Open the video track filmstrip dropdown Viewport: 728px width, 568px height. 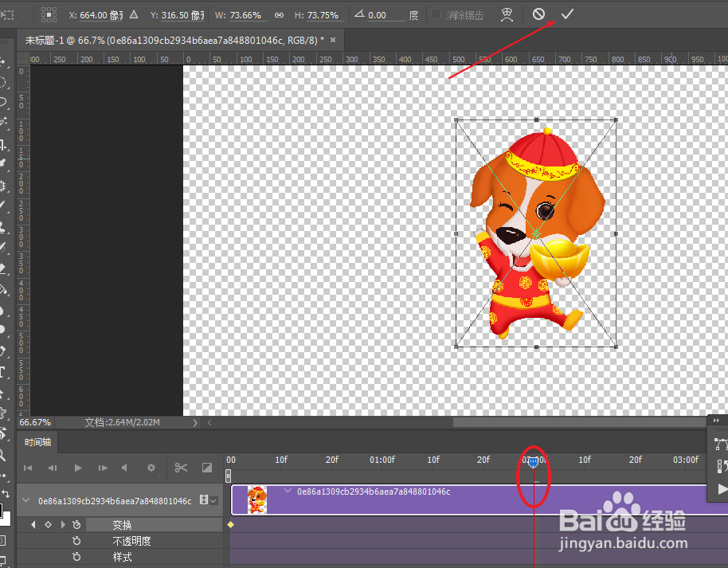tap(213, 500)
